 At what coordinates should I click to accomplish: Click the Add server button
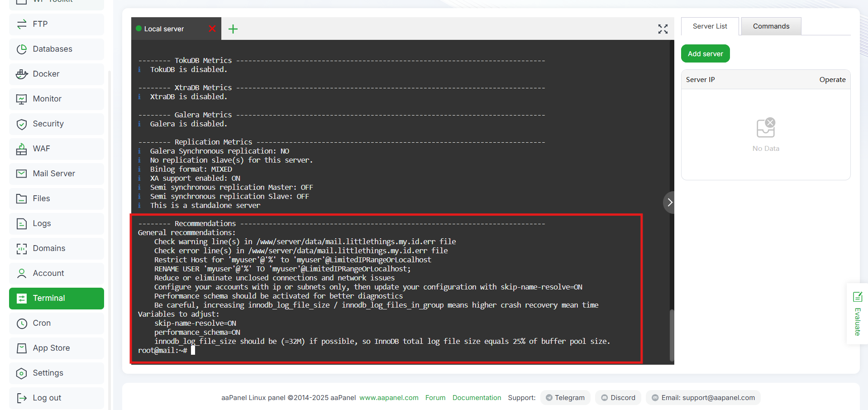(x=705, y=53)
